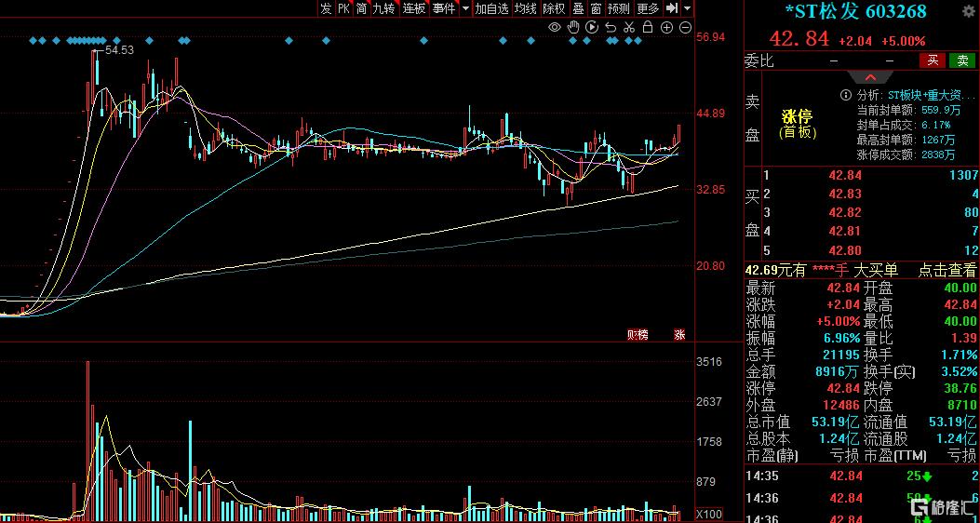Click the 委比 label

click(x=759, y=60)
